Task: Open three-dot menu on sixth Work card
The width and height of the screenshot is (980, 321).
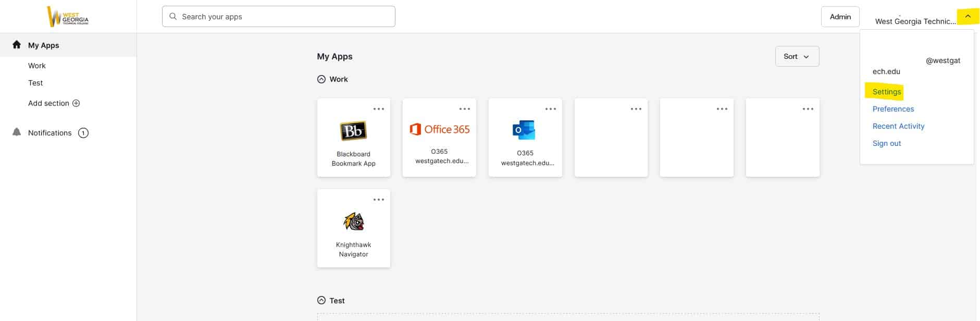Action: [x=808, y=109]
